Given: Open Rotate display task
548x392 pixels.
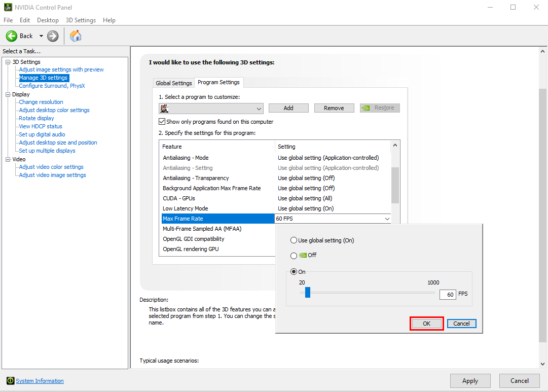Looking at the screenshot, I should pyautogui.click(x=36, y=118).
